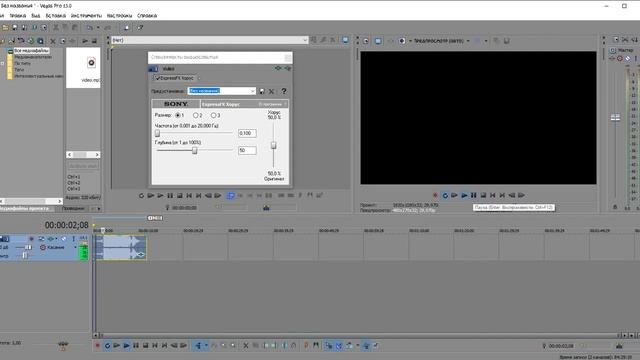Click the Save project icon in main toolbar
Image resolution: width=640 pixels, height=360 pixels.
(15, 28)
